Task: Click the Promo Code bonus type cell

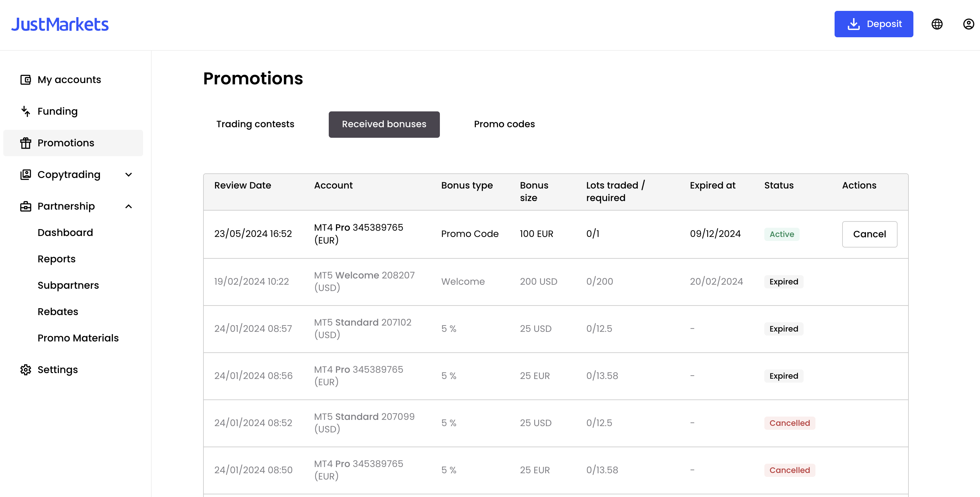Action: (x=470, y=234)
